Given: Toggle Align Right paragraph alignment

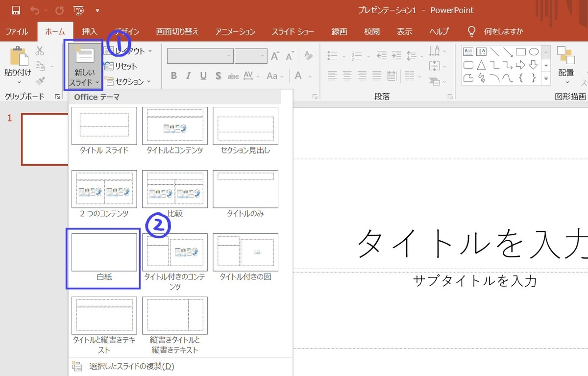Looking at the screenshot, I should (362, 76).
